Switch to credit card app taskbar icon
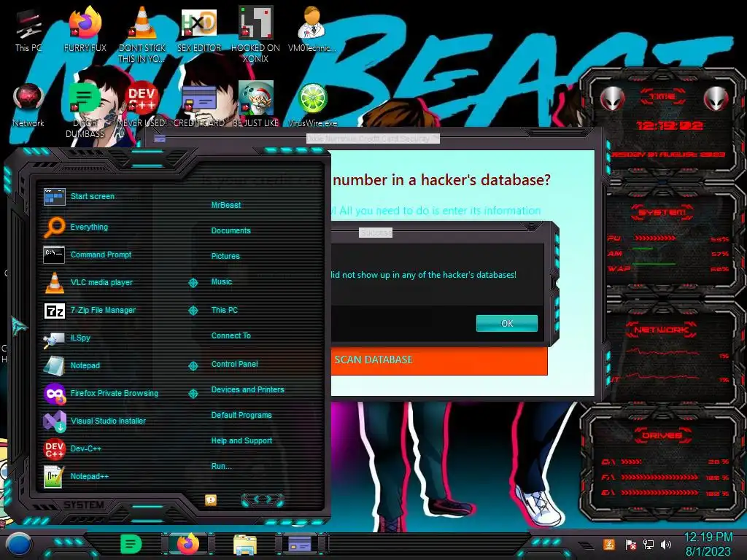This screenshot has height=560, width=747. click(x=300, y=545)
